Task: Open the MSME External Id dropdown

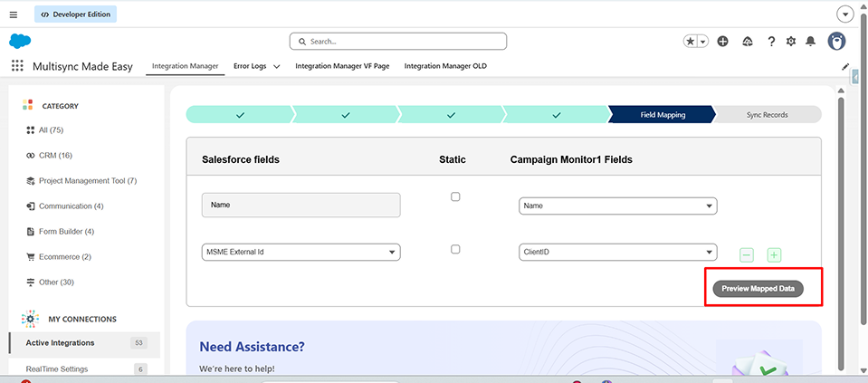Action: pos(300,252)
